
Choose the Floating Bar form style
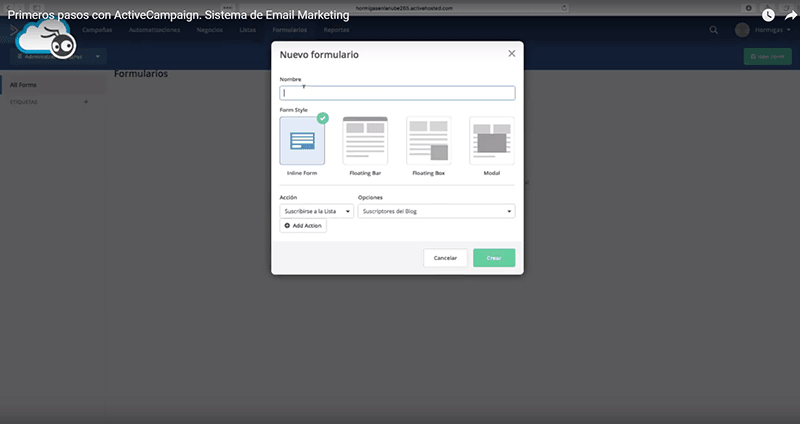(x=365, y=141)
